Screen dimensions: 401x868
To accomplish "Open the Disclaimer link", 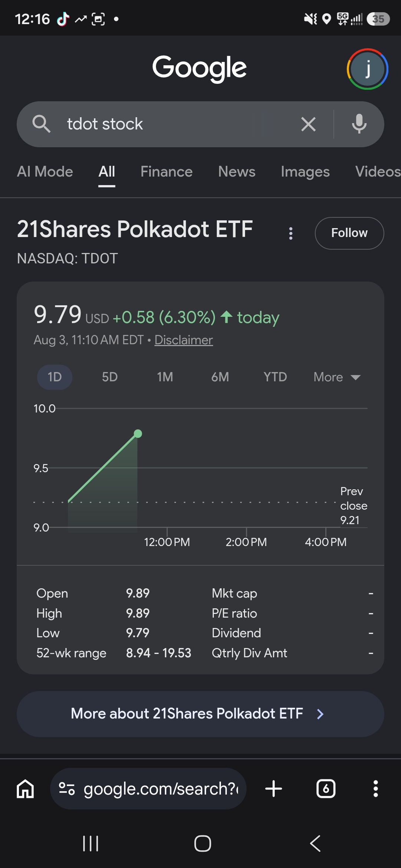I will coord(184,340).
